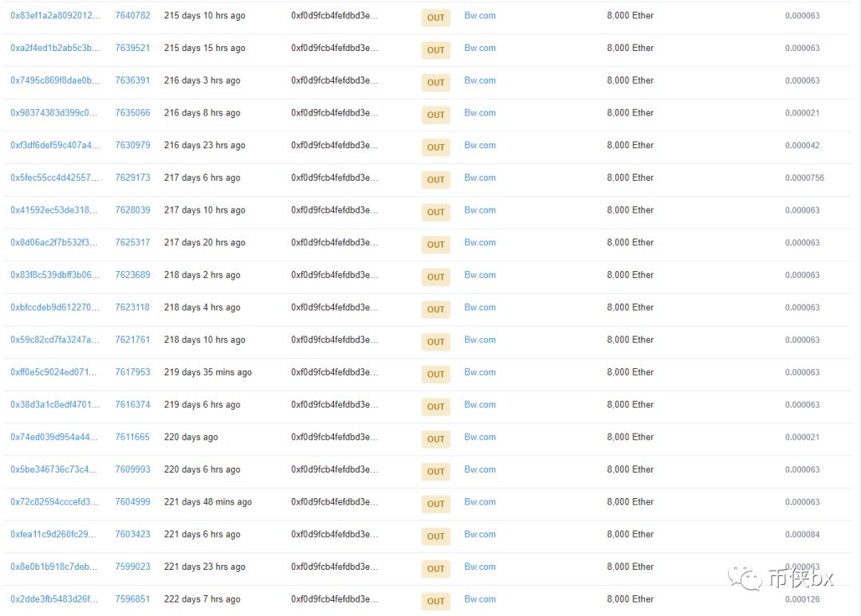This screenshot has height=616, width=861.
Task: Open transaction hash 0x59c82cd7fa3247a...
Action: [55, 339]
